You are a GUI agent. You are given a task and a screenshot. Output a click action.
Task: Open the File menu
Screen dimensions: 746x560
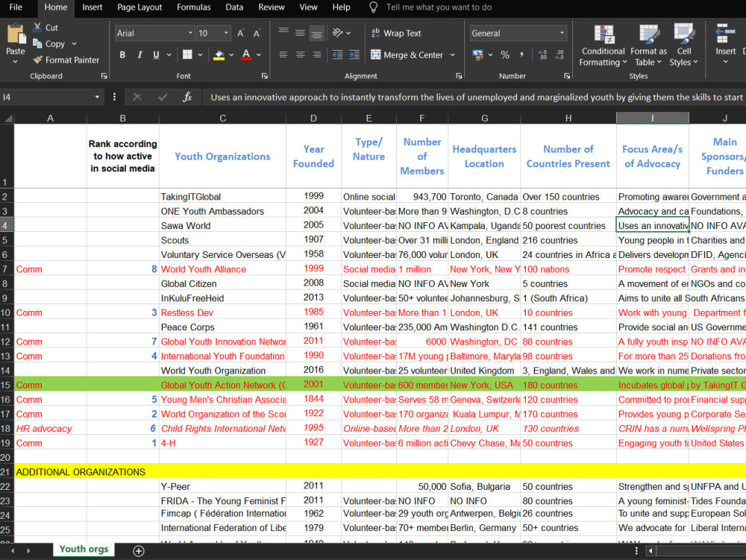click(x=16, y=7)
